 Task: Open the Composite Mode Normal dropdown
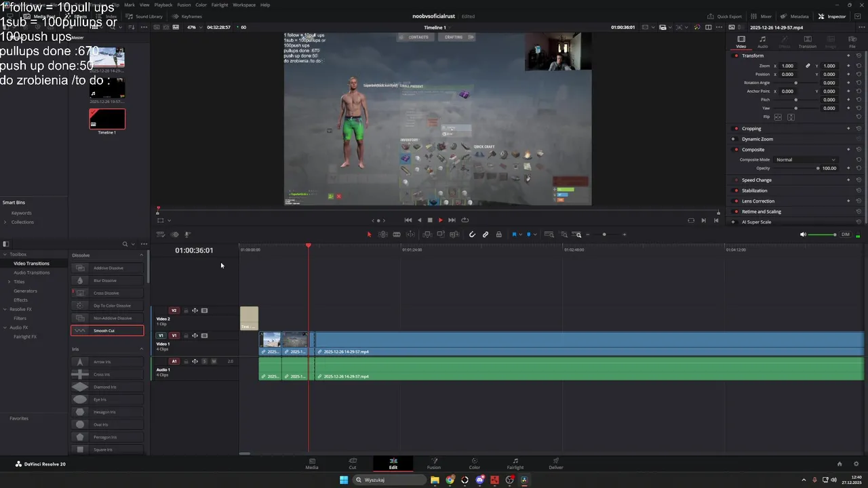coord(806,159)
